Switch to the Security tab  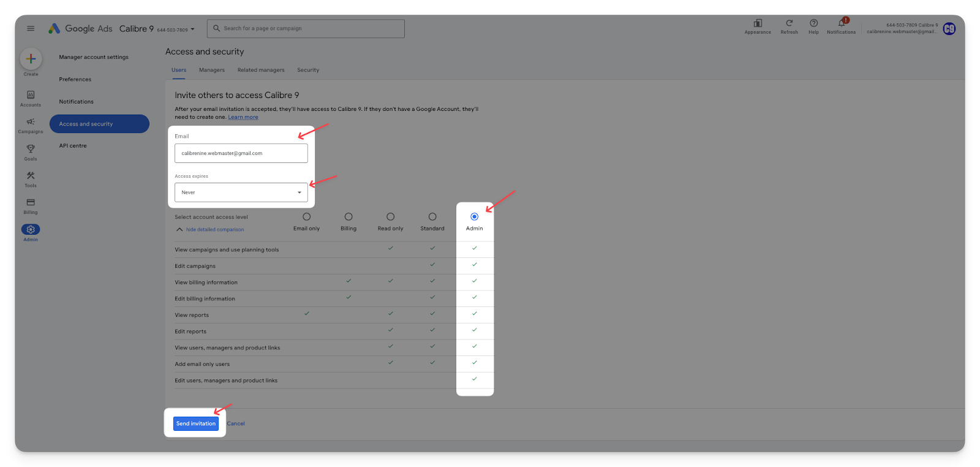point(308,70)
